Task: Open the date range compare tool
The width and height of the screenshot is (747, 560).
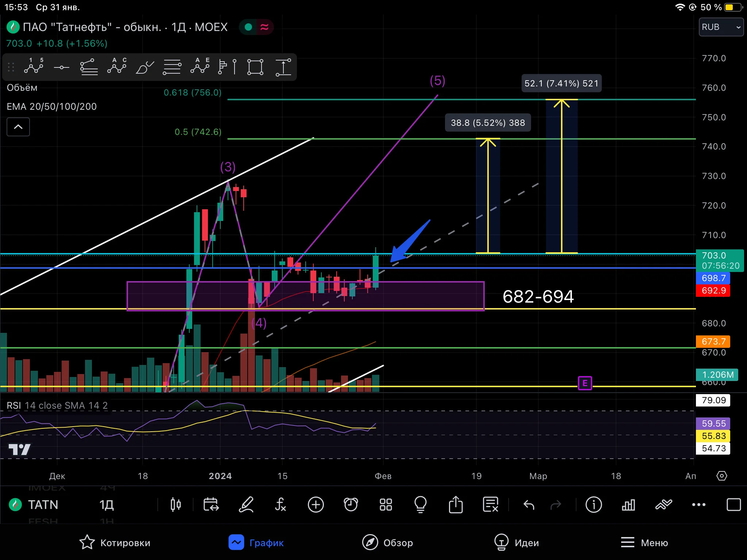Action: tap(211, 505)
